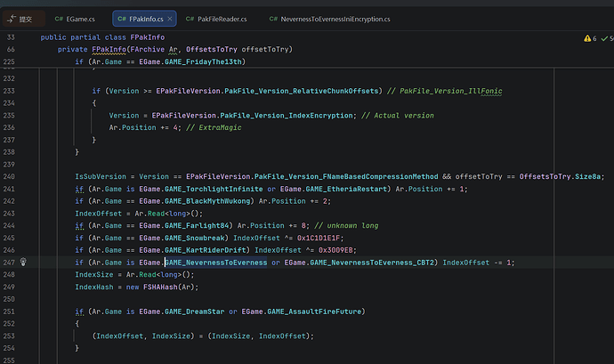
Task: Click hex value '0x3009EB' on line 246
Action: 335,250
